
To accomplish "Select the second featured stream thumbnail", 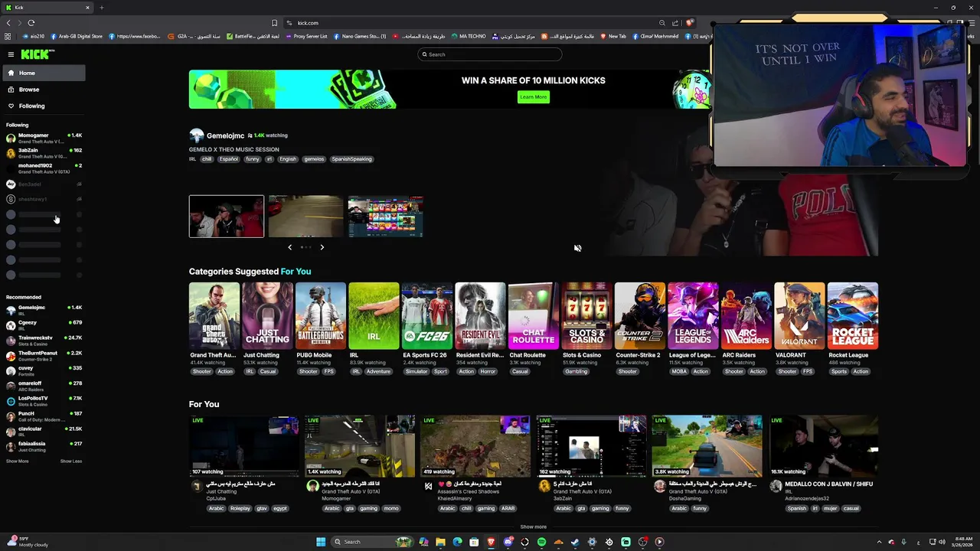I will coord(305,216).
